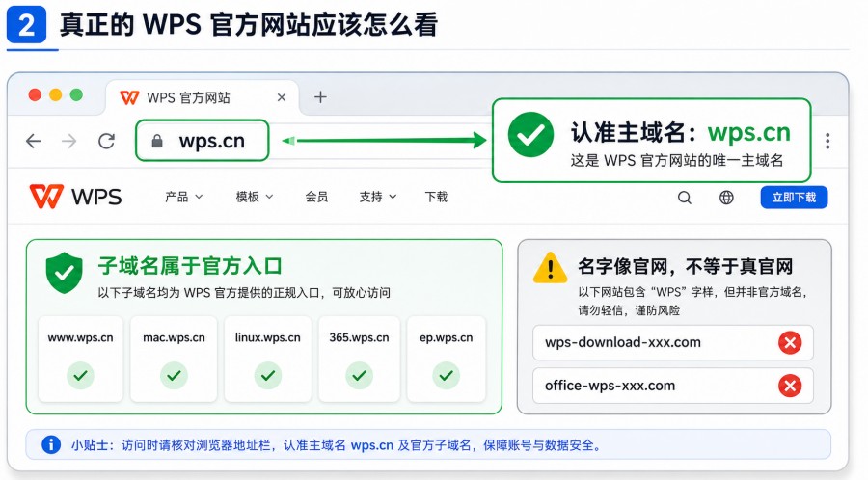
Task: Open a new tab with plus icon
Action: 320,97
